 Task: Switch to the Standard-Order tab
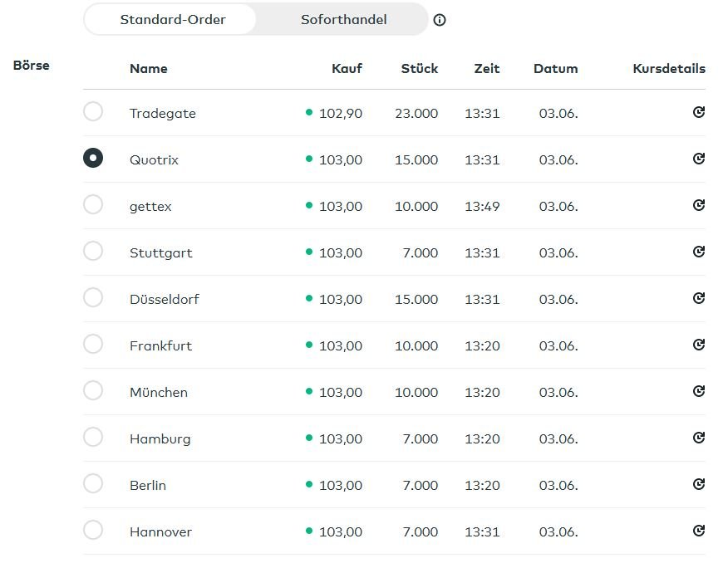coord(173,19)
